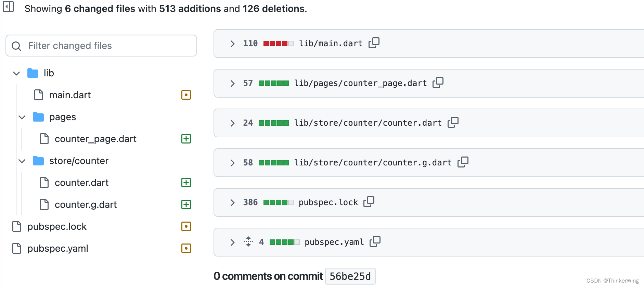Open counter.dart in the file tree

click(81, 183)
